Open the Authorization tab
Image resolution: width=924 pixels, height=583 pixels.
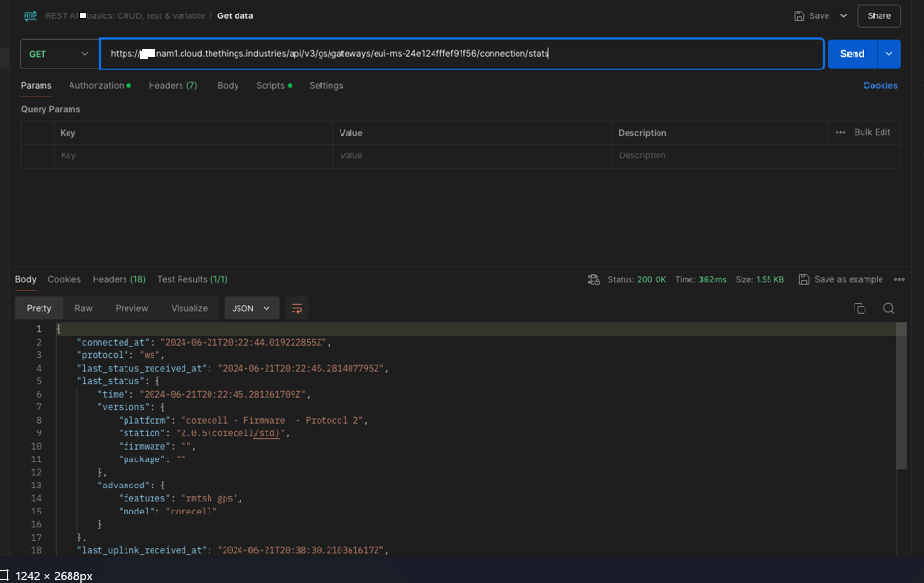[x=99, y=85]
